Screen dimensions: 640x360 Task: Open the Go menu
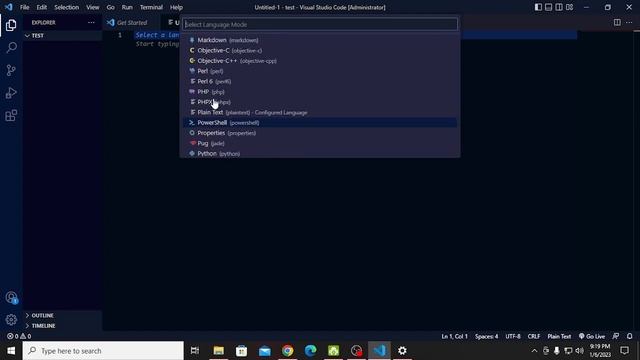pos(111,7)
